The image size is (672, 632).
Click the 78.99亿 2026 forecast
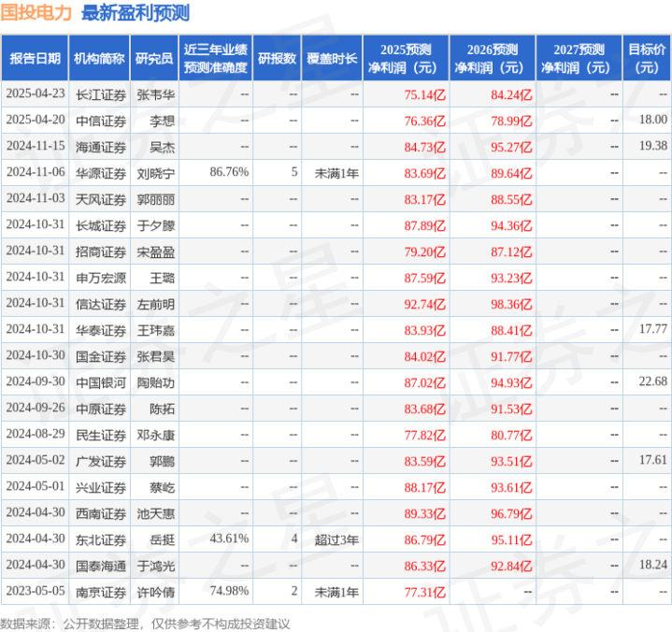pos(511,121)
